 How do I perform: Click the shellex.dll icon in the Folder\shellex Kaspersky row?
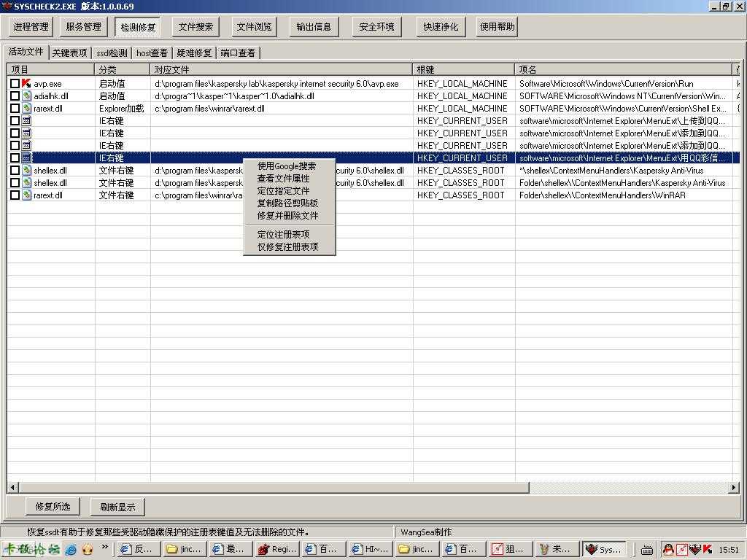pos(26,182)
